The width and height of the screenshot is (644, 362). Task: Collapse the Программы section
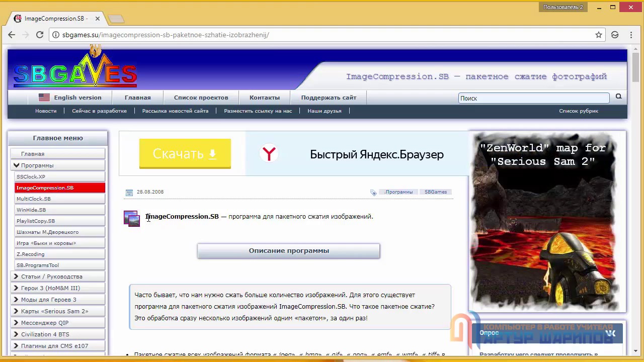(x=57, y=165)
